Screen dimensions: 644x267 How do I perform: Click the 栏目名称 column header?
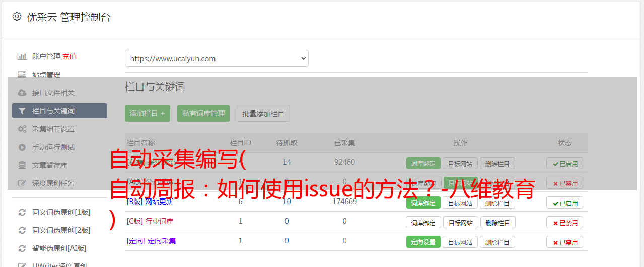point(141,143)
